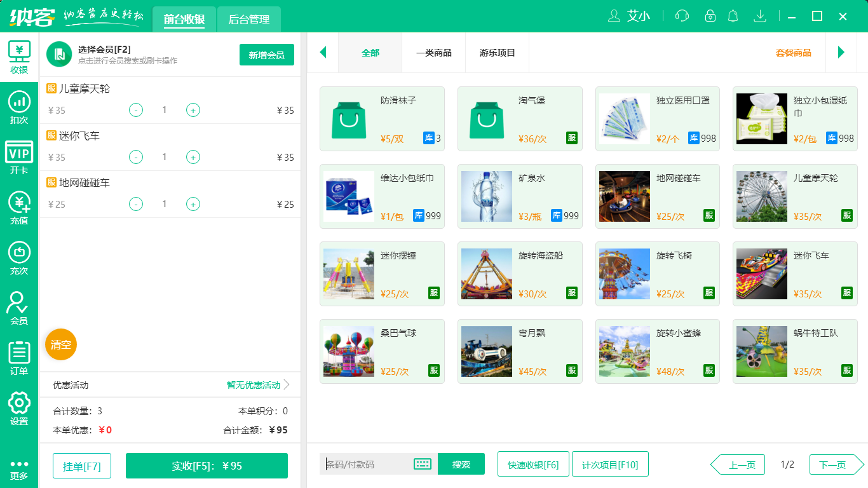Click the 更多 more options icon
This screenshot has width=868, height=488.
point(19,457)
